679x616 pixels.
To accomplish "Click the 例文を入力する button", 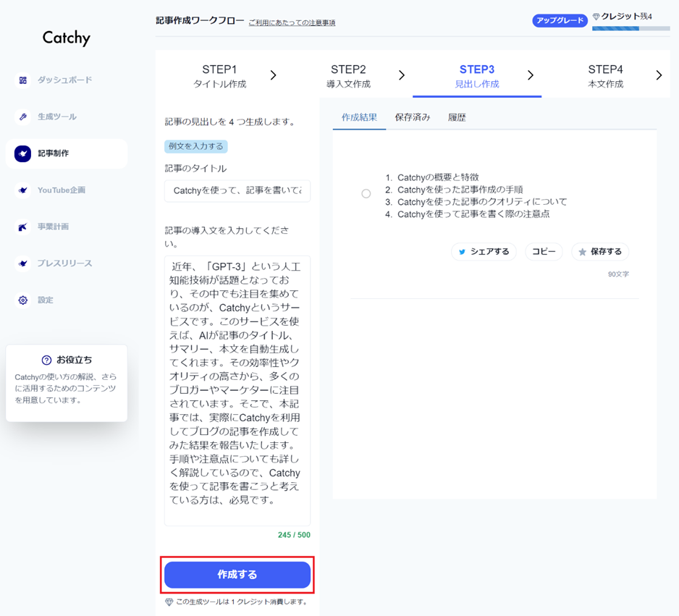I will [x=195, y=146].
